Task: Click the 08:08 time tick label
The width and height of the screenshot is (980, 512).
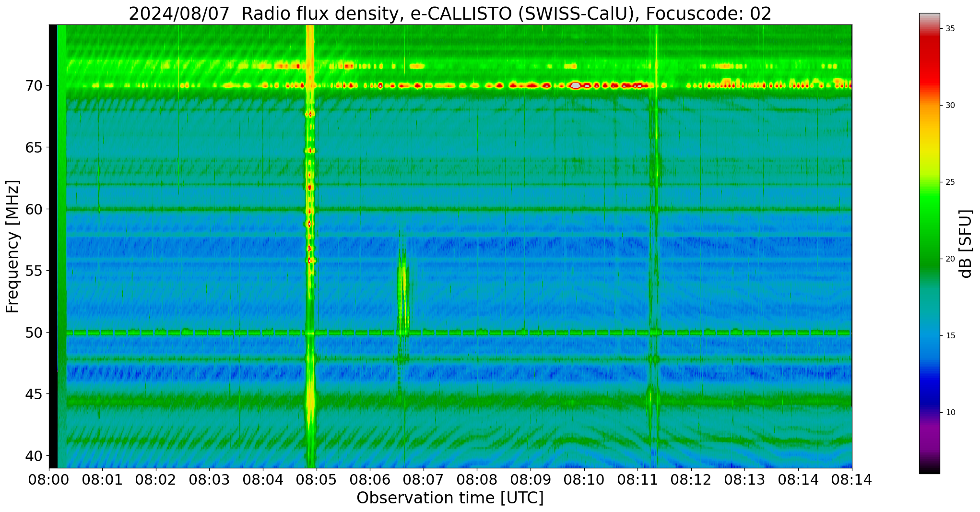Action: 477,479
